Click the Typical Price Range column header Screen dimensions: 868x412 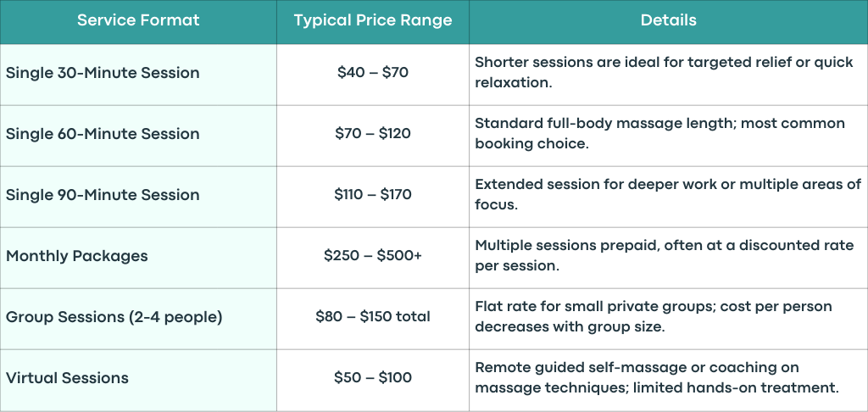tap(373, 21)
